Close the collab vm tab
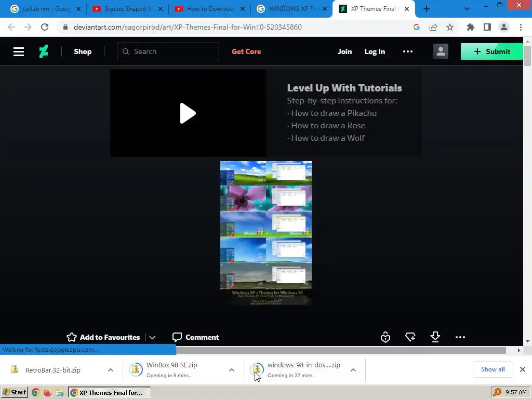 78,9
